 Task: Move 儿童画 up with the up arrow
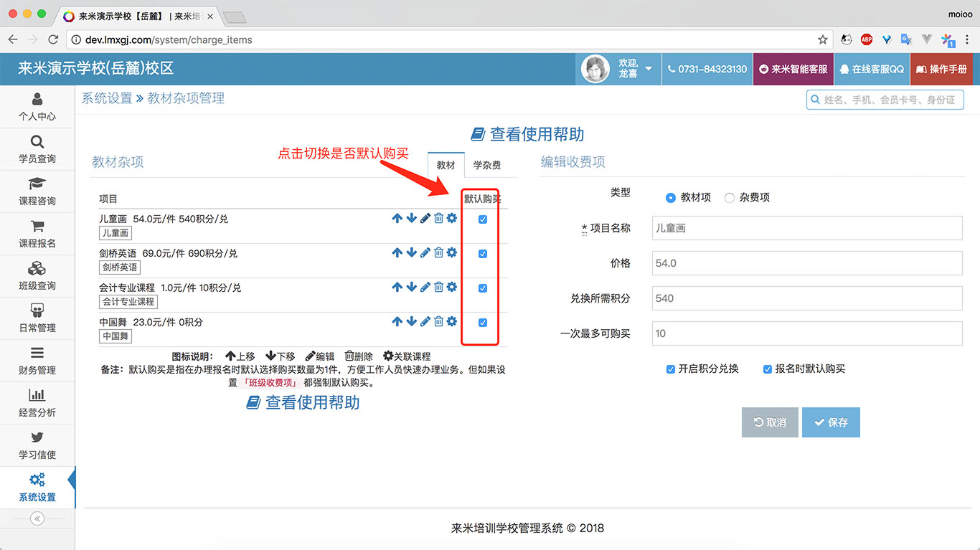click(397, 218)
